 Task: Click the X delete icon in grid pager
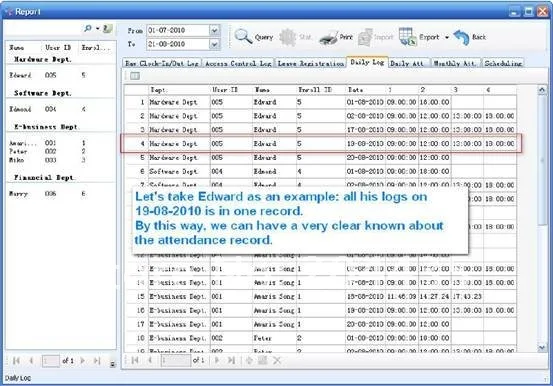(x=277, y=360)
